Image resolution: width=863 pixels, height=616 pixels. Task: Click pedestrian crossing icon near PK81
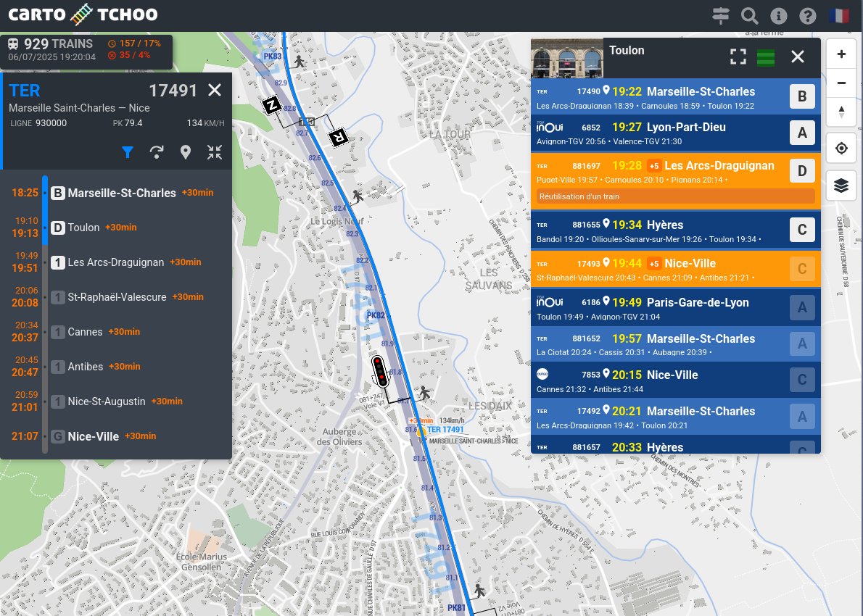tap(479, 591)
